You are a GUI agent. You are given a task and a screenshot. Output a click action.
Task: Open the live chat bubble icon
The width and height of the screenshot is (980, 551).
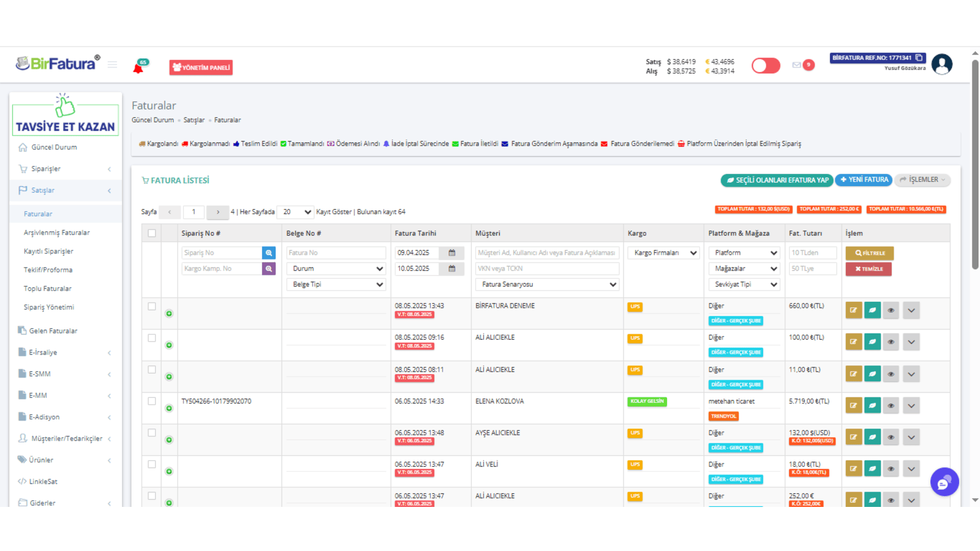pos(944,482)
